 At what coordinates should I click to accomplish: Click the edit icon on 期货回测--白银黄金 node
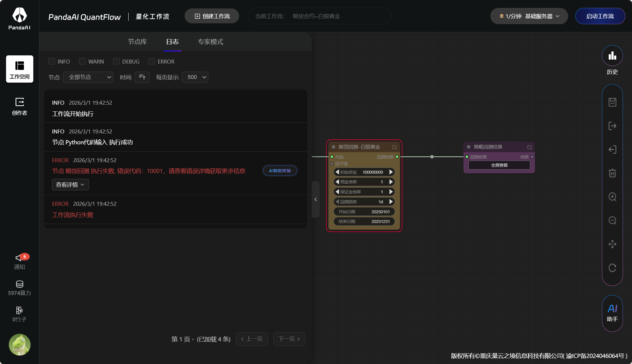coord(394,147)
